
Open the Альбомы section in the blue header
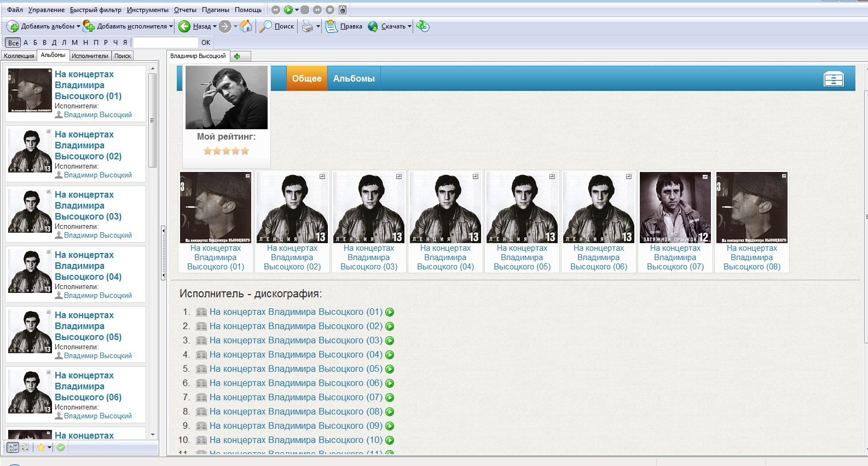pyautogui.click(x=354, y=78)
